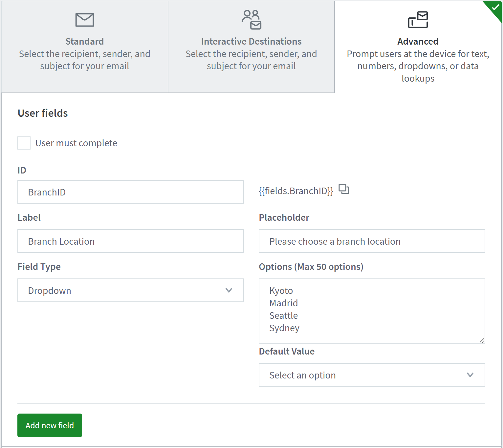Image resolution: width=503 pixels, height=448 pixels.
Task: Enable the User must complete checkbox
Action: pos(24,143)
